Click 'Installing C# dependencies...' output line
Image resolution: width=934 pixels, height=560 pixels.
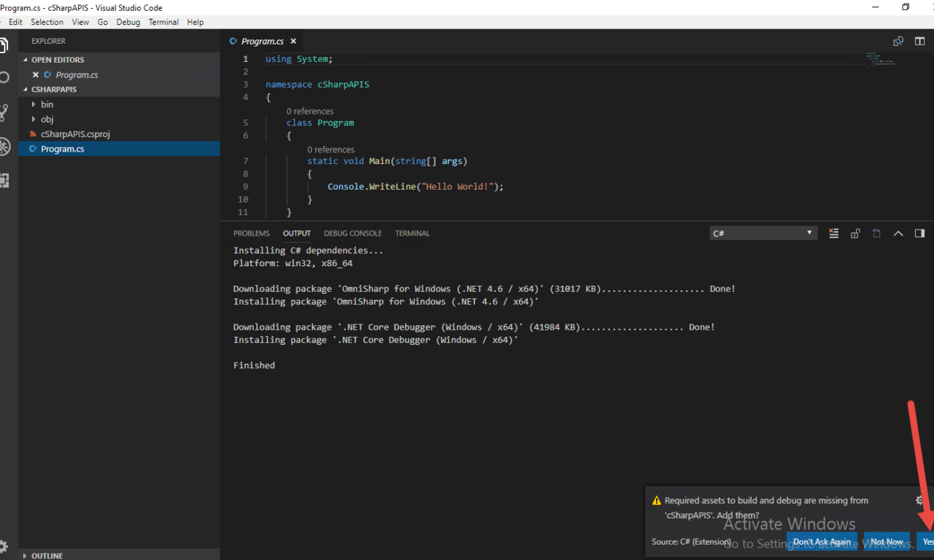pyautogui.click(x=308, y=251)
